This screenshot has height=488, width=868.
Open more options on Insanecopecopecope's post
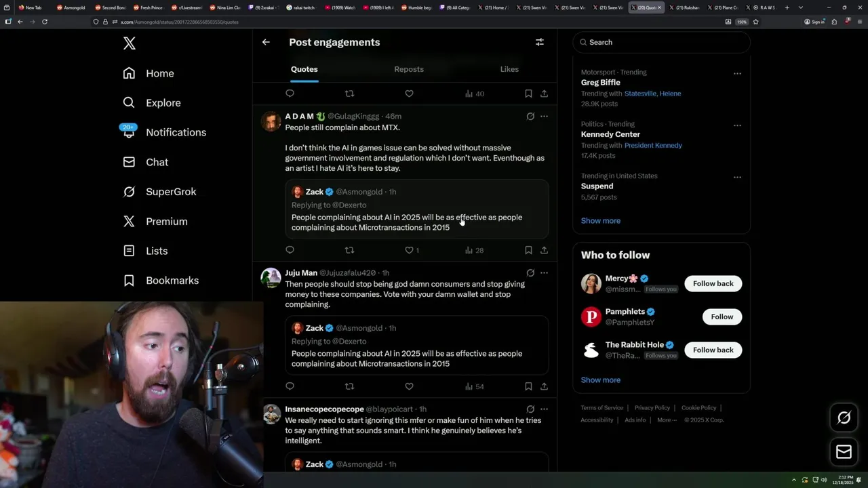(x=544, y=409)
